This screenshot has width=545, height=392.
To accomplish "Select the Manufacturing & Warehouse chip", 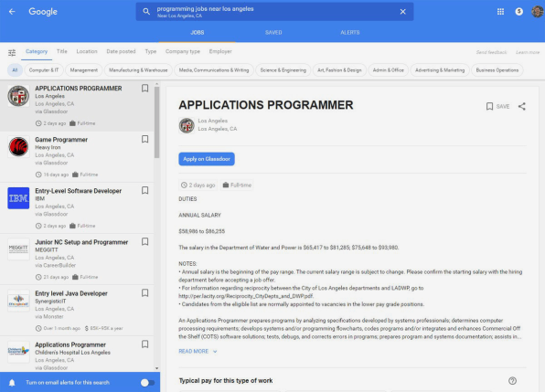I will [138, 70].
